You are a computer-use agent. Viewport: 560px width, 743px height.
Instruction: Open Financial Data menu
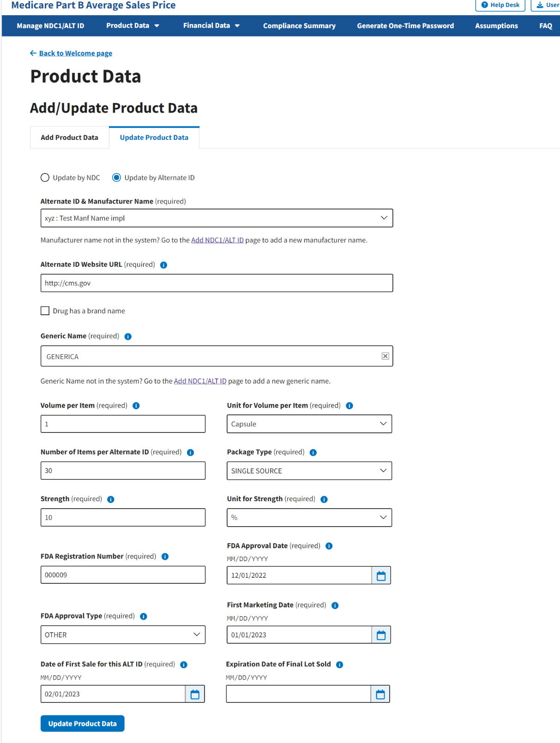click(x=211, y=26)
